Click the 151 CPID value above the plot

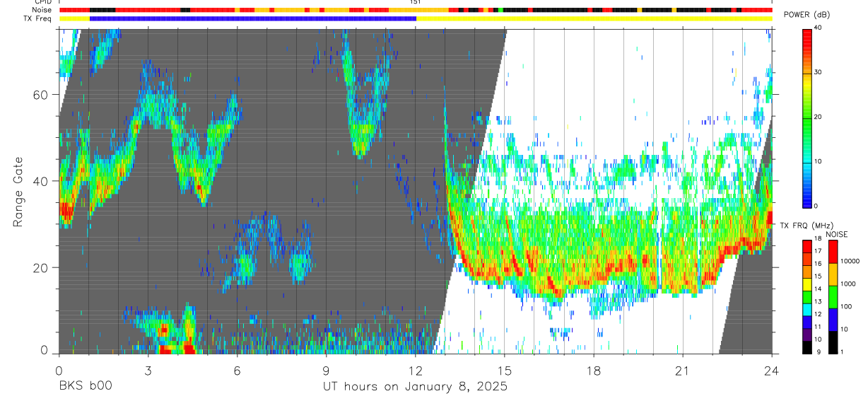click(x=415, y=2)
